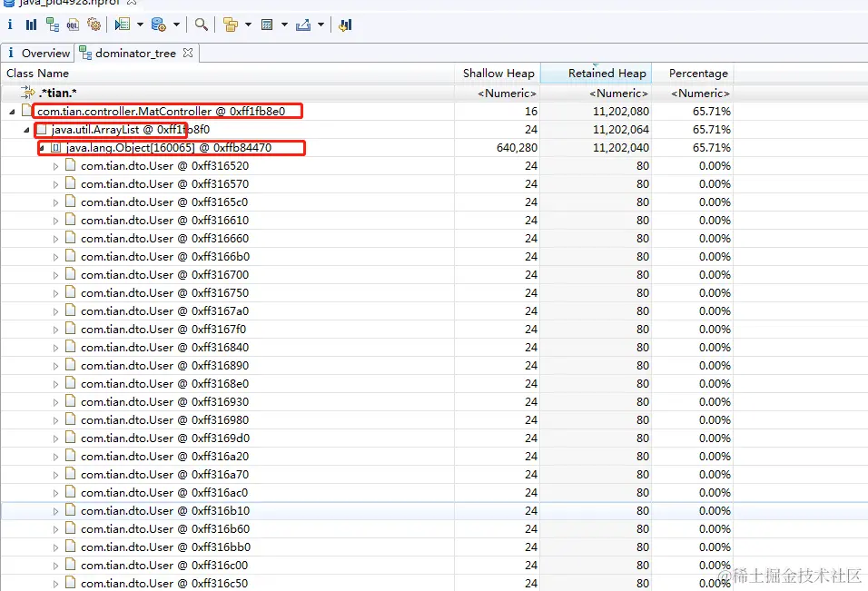The height and width of the screenshot is (591, 868).
Task: Expand the User @ 0xff316520 node
Action: tap(55, 166)
